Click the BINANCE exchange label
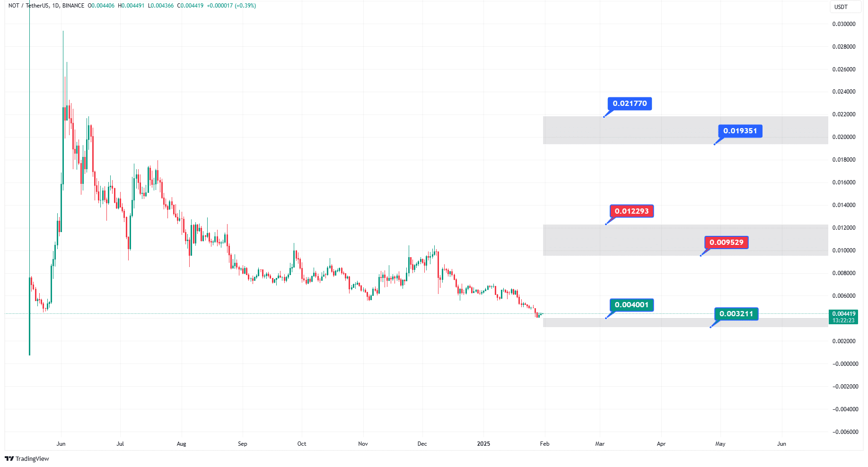The width and height of the screenshot is (868, 467). click(73, 6)
